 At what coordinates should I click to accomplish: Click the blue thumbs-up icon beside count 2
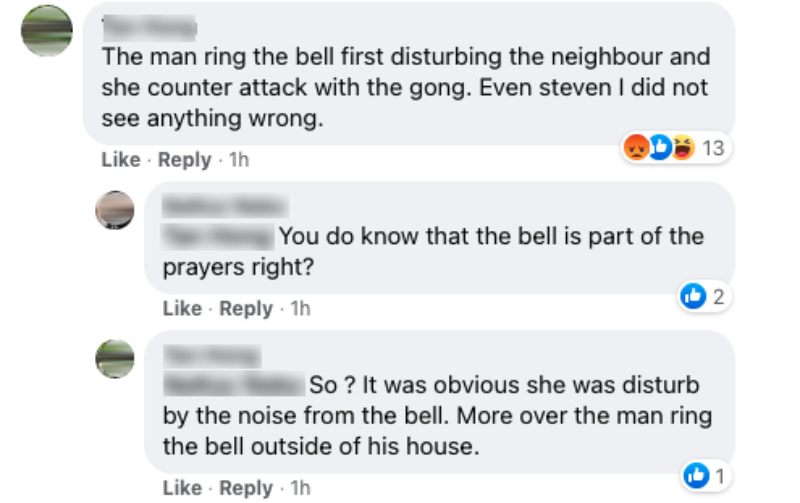pyautogui.click(x=692, y=296)
